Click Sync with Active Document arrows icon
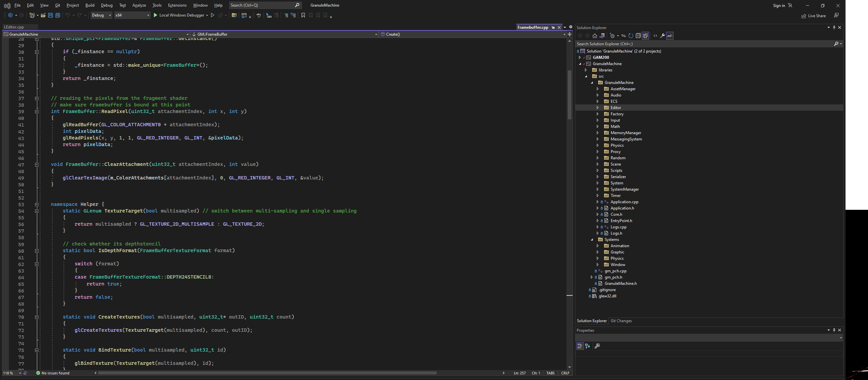Screen dimensions: 868x380 624,36
